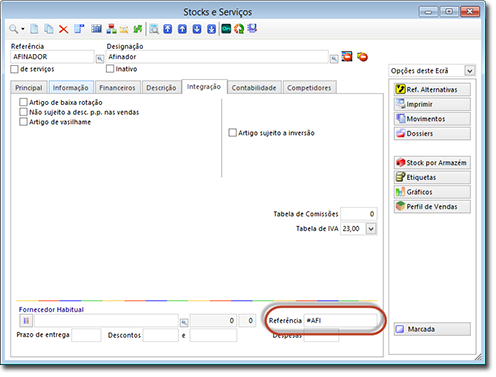Enable 'Artigo de baixa rotação' checkbox
The image size is (496, 377).
tap(23, 102)
